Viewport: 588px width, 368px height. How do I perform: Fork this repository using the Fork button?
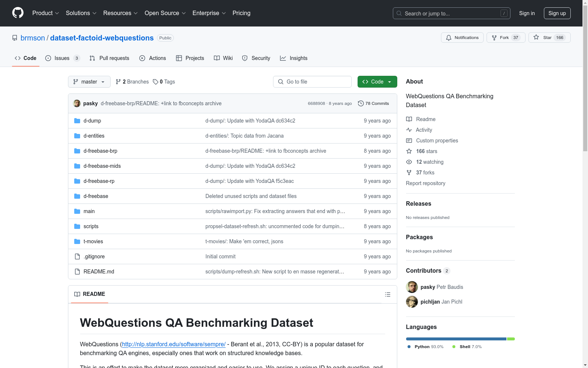pos(506,38)
